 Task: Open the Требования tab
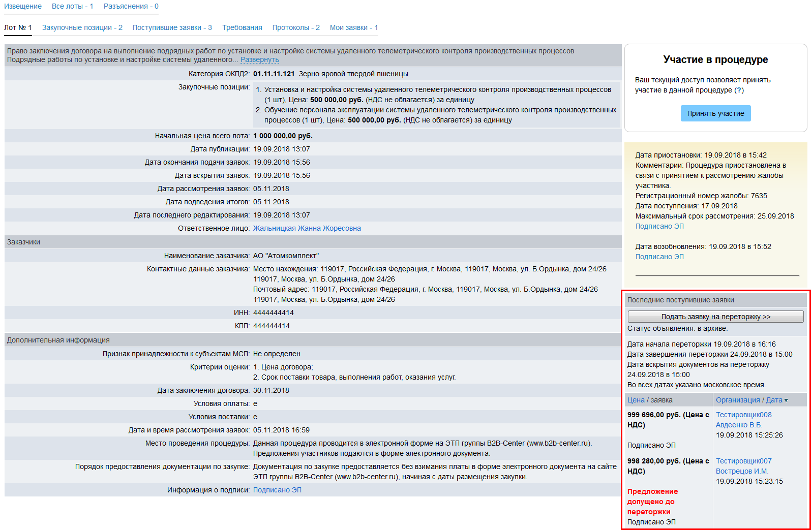tap(242, 27)
